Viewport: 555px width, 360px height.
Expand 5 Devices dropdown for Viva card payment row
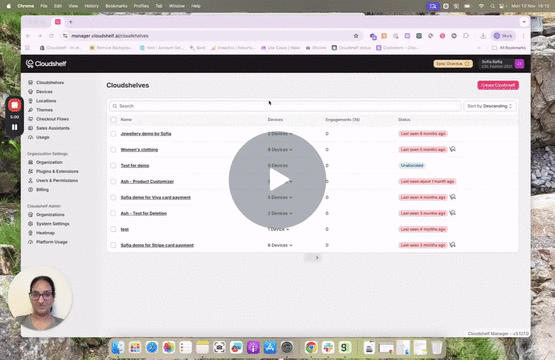click(x=280, y=198)
